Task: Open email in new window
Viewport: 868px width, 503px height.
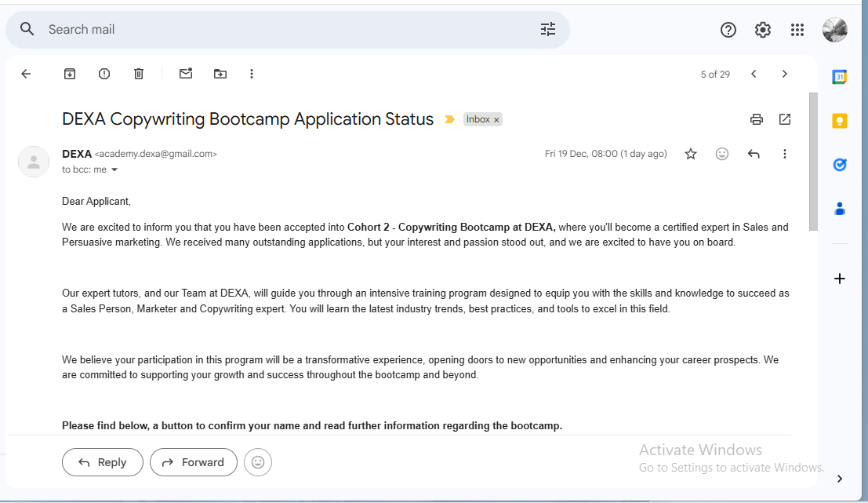Action: (785, 119)
